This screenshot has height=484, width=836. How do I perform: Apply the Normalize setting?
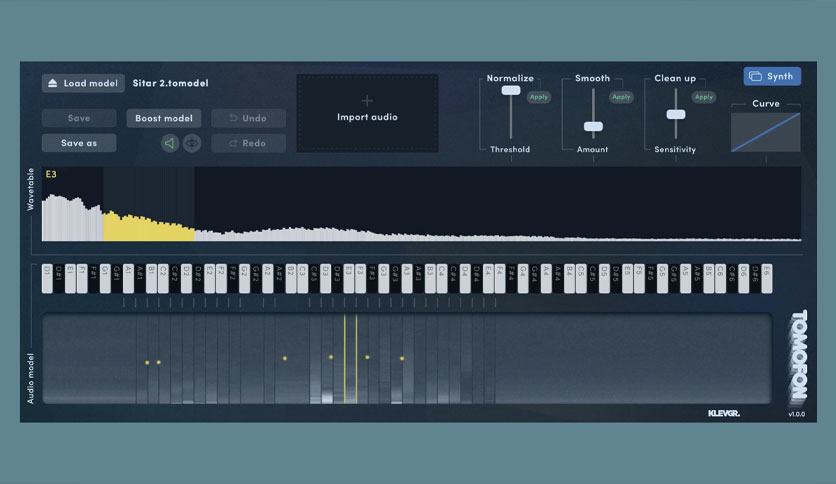538,97
